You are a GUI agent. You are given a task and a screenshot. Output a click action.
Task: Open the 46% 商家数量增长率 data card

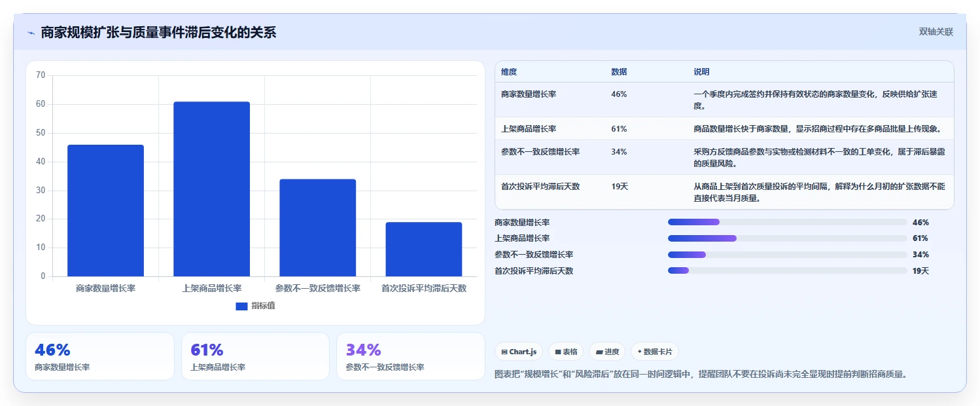click(100, 356)
